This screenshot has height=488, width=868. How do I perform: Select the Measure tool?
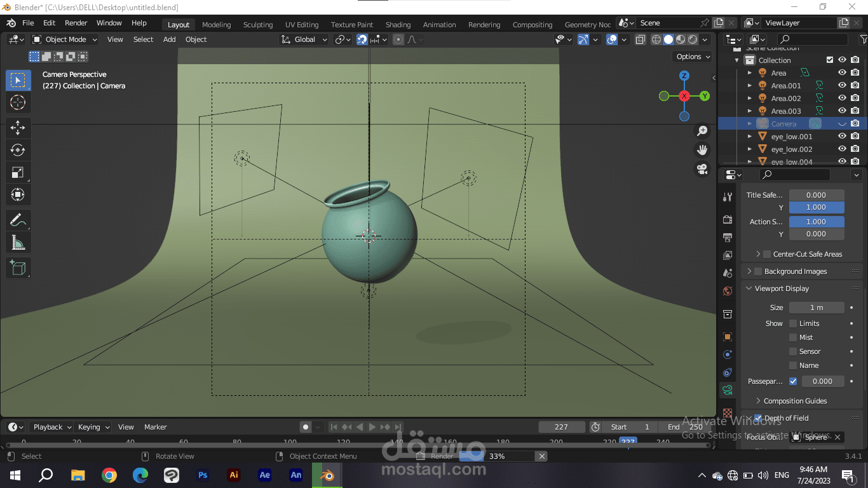(18, 243)
